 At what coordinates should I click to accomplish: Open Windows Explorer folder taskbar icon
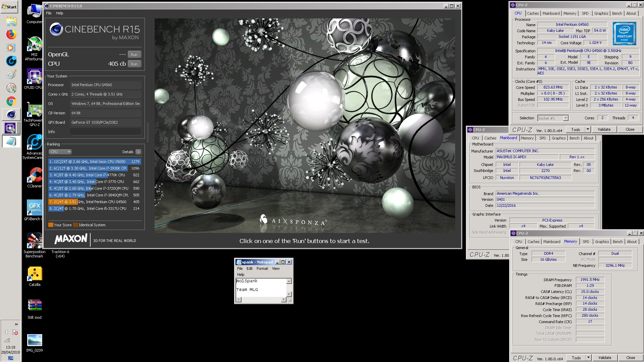[x=11, y=21]
